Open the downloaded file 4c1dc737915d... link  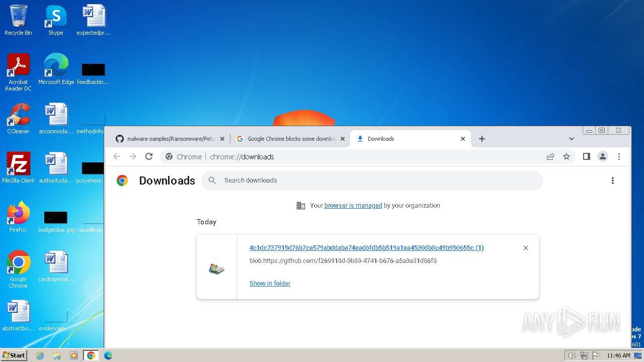366,248
